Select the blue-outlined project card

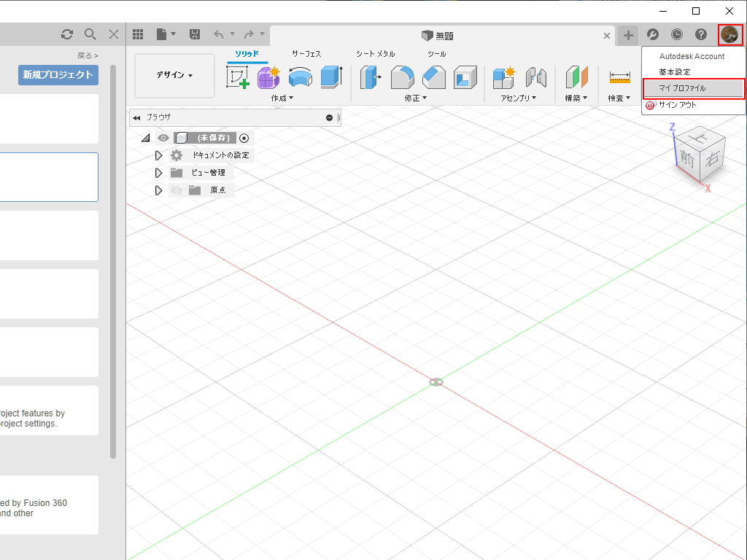coord(49,177)
